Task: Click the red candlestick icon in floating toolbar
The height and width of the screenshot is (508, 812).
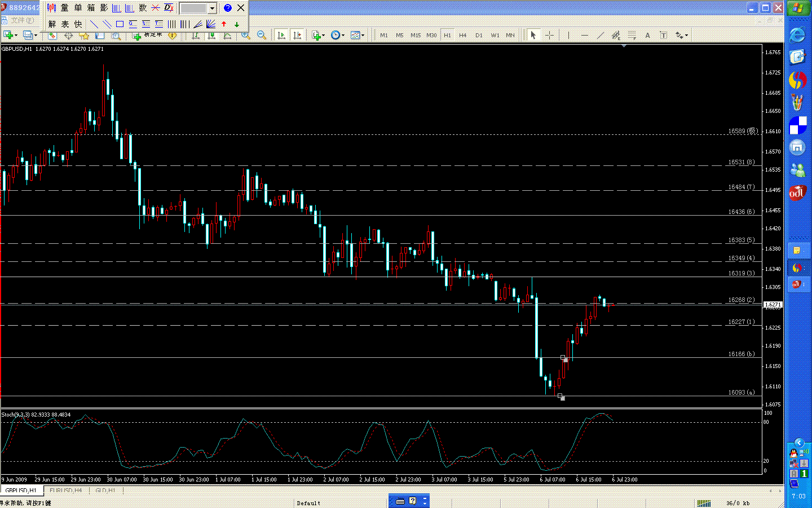Action: [x=52, y=8]
